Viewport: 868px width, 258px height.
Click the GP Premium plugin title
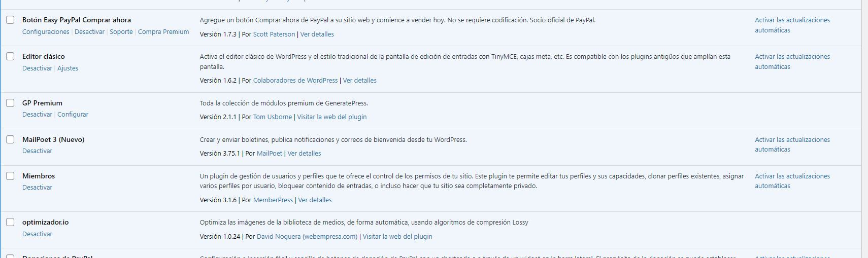42,103
